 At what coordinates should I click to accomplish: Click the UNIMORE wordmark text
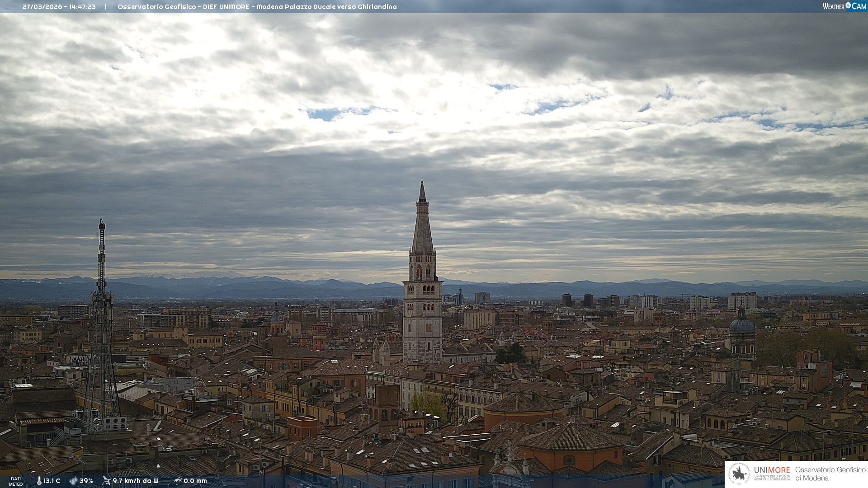point(772,470)
